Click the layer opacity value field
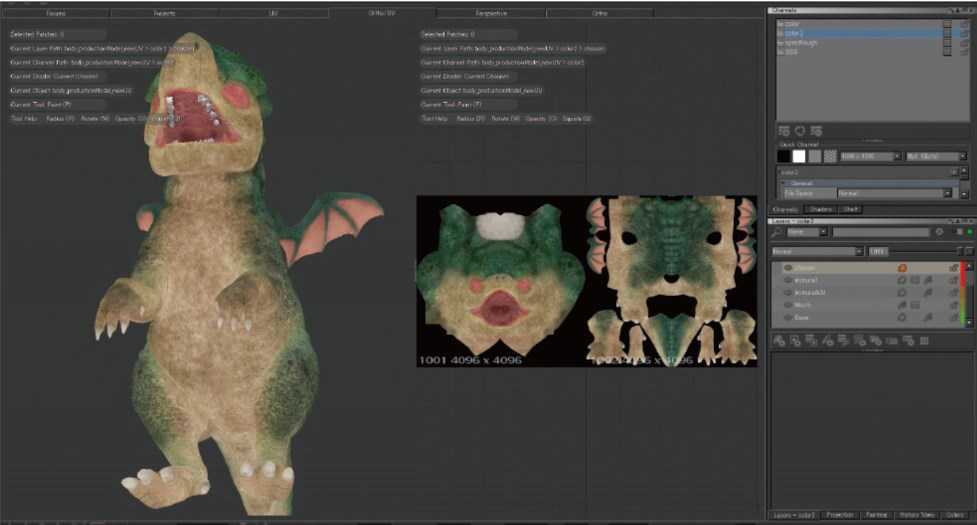 [877, 251]
